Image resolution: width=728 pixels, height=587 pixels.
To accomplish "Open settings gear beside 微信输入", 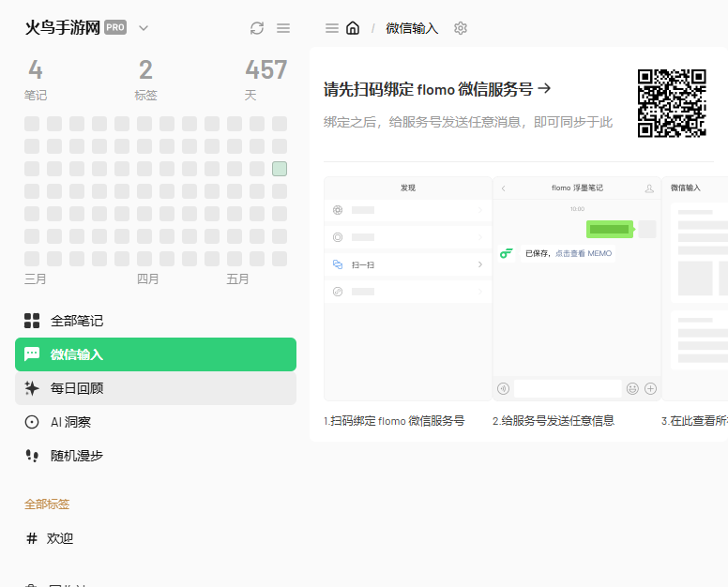I will [x=460, y=28].
